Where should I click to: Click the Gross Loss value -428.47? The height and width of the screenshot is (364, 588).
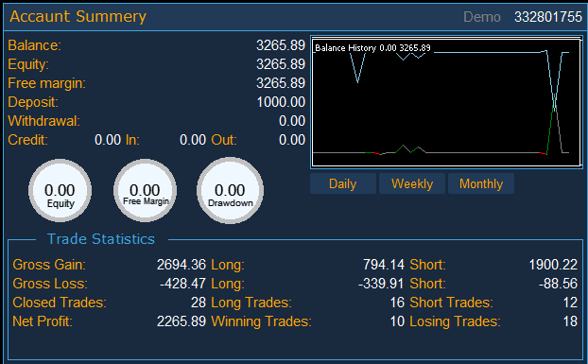[x=182, y=284]
